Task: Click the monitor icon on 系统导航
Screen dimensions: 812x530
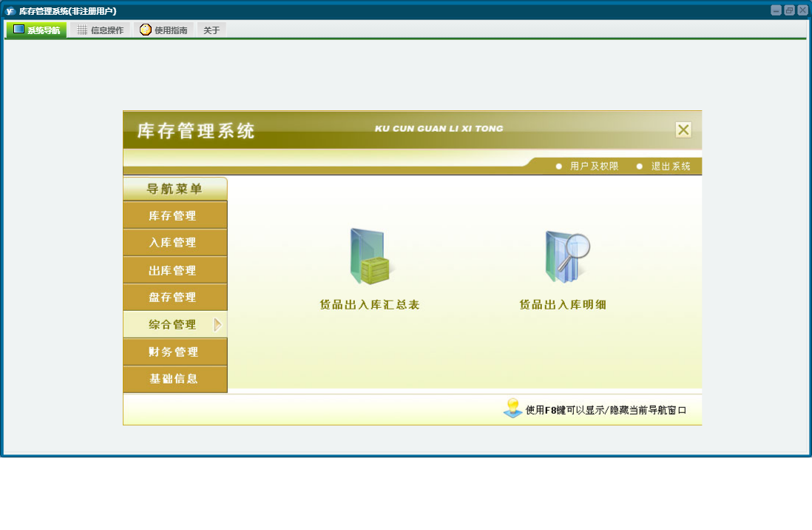Action: pyautogui.click(x=18, y=29)
